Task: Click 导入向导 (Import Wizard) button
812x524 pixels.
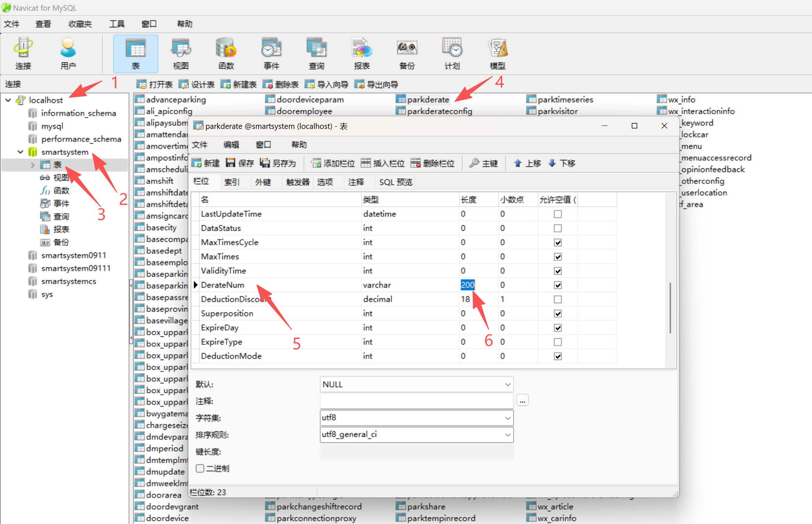Action: [x=327, y=85]
